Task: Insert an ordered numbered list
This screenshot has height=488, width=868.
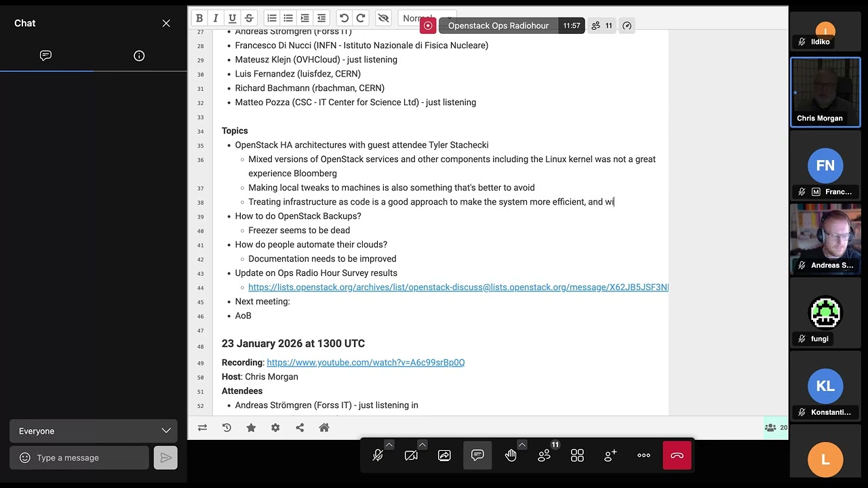Action: pyautogui.click(x=271, y=18)
